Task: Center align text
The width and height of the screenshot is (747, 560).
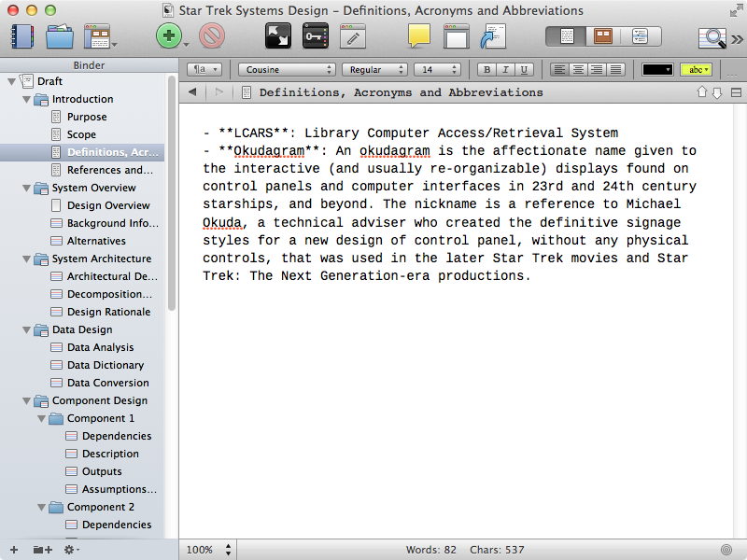Action: [x=578, y=69]
